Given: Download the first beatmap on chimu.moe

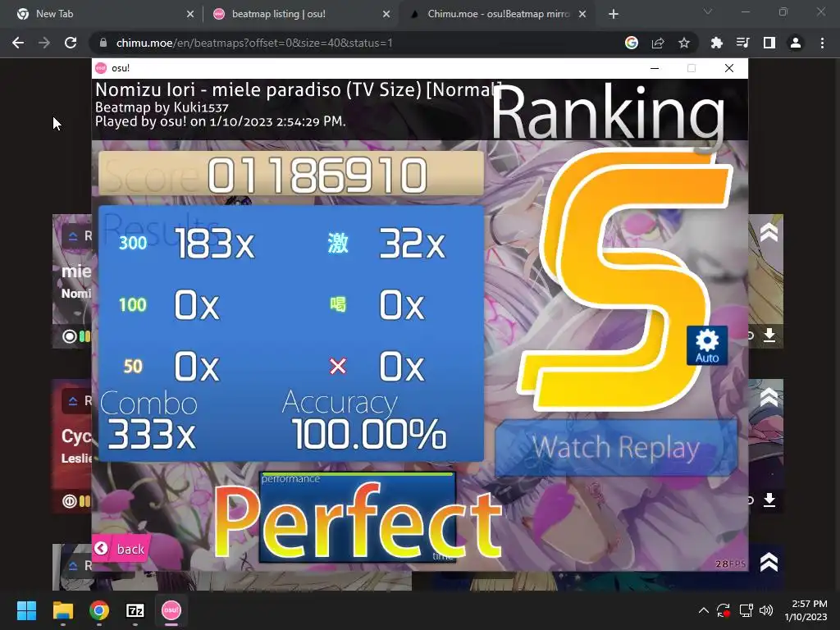Looking at the screenshot, I should point(769,336).
